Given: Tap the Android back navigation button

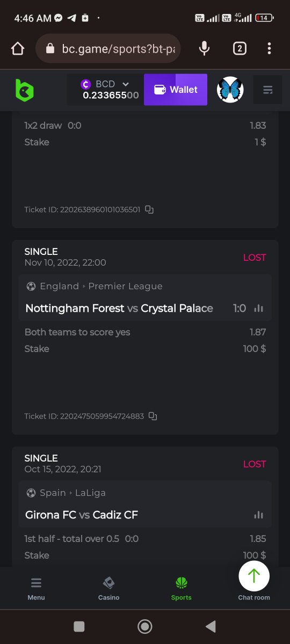Looking at the screenshot, I should coord(211,626).
